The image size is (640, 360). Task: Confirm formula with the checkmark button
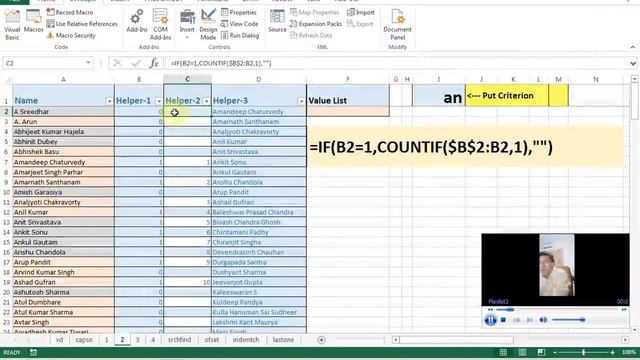136,63
